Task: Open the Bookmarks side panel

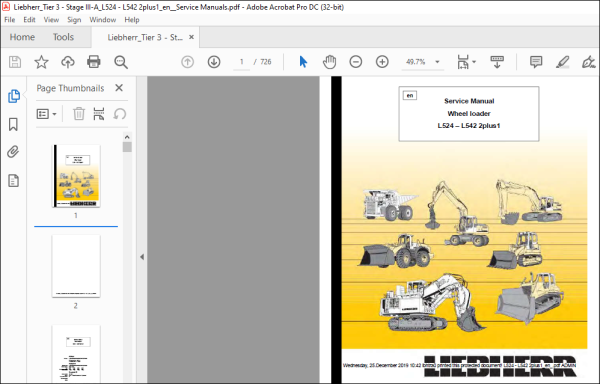Action: [13, 124]
